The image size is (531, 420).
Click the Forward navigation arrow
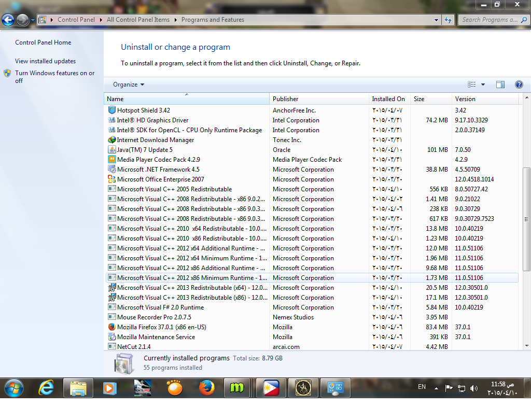coord(22,20)
